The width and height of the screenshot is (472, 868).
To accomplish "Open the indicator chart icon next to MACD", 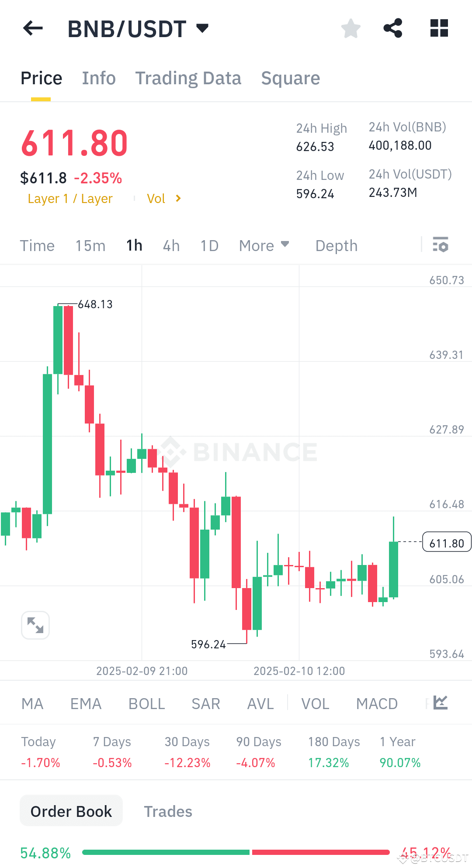I will point(441,702).
